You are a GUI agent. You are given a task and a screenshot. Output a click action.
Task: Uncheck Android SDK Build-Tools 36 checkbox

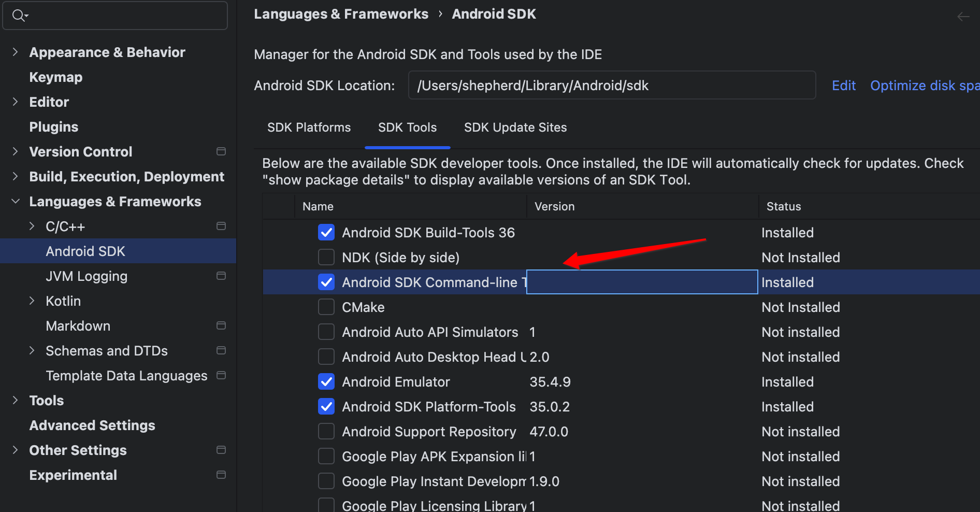click(326, 232)
